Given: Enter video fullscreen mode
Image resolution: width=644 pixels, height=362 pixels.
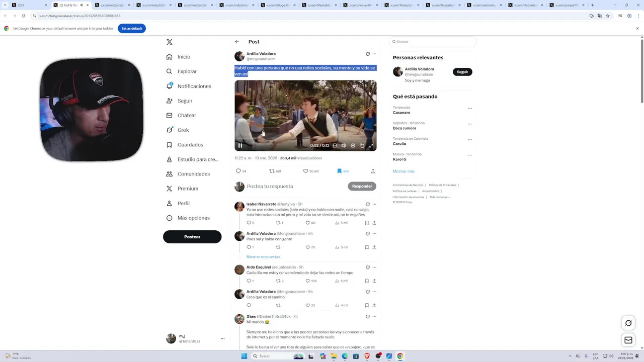Looking at the screenshot, I should [x=371, y=146].
